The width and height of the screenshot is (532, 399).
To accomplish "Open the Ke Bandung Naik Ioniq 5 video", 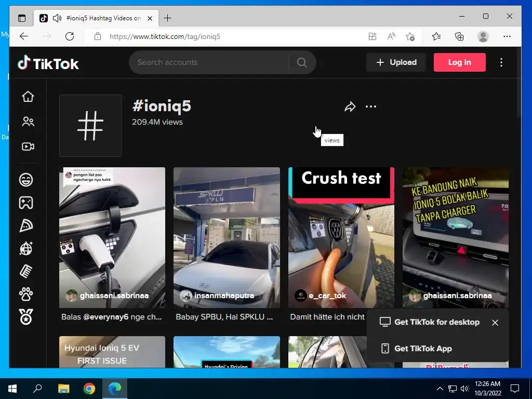I will [456, 237].
